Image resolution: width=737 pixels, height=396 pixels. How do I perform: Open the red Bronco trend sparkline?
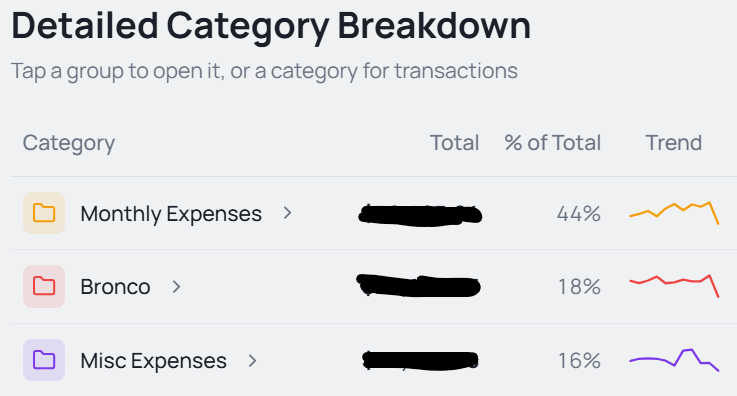coord(674,286)
